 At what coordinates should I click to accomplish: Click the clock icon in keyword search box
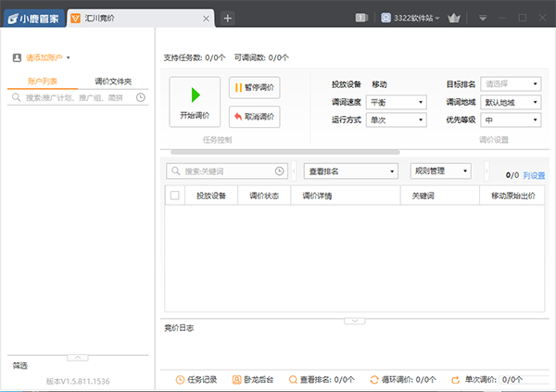point(280,171)
